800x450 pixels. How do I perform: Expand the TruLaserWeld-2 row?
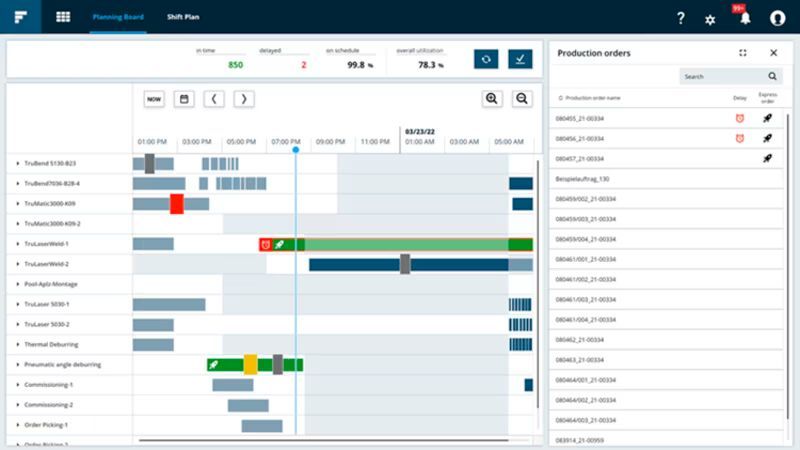coord(17,264)
